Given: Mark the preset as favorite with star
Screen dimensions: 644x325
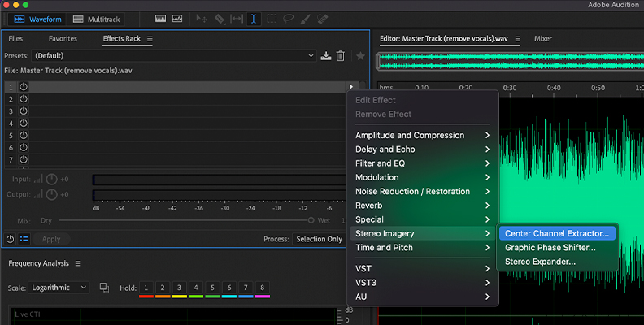Looking at the screenshot, I should (360, 56).
